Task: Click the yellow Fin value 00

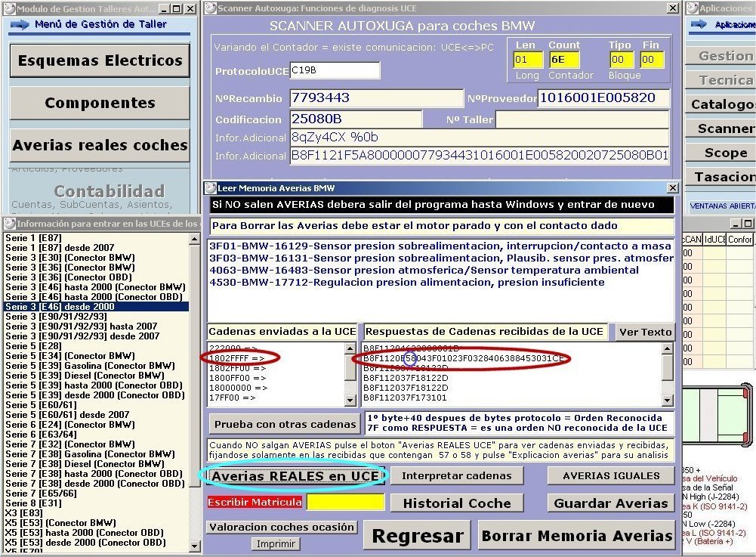Action: [652, 60]
